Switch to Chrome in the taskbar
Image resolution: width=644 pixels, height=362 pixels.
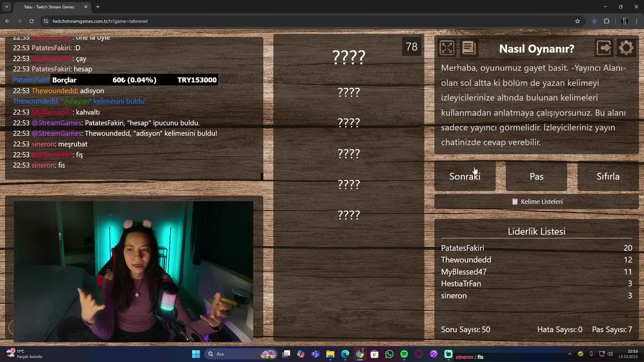360,354
